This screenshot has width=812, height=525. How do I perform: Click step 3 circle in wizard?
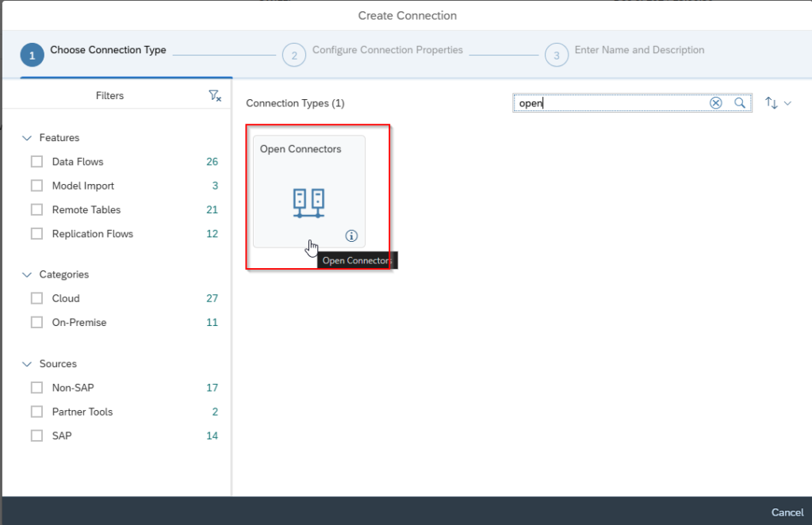pos(557,56)
